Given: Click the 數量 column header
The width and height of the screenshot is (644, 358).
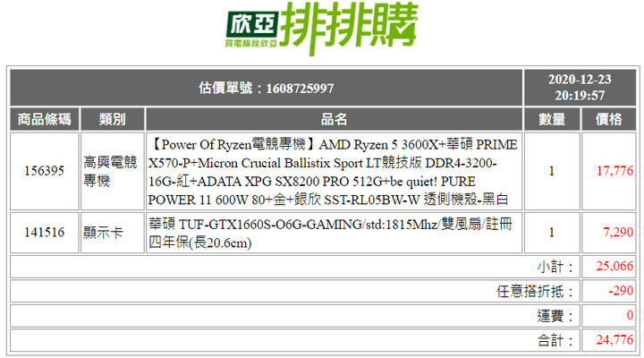Looking at the screenshot, I should 552,120.
